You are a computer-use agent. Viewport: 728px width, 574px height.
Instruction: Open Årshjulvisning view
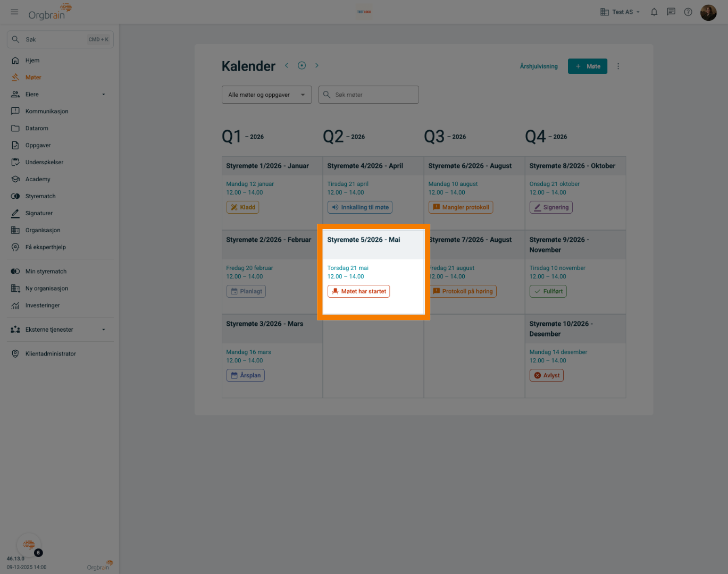[539, 66]
